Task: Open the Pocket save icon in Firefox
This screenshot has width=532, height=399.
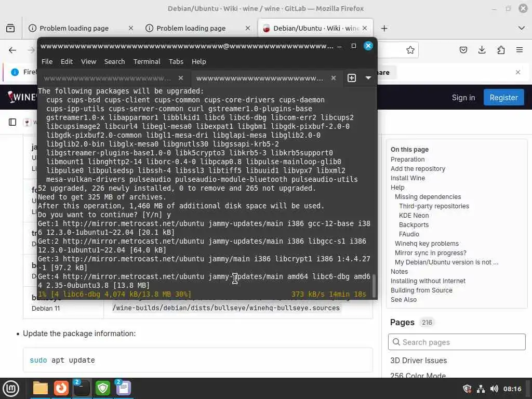Action: pyautogui.click(x=463, y=50)
